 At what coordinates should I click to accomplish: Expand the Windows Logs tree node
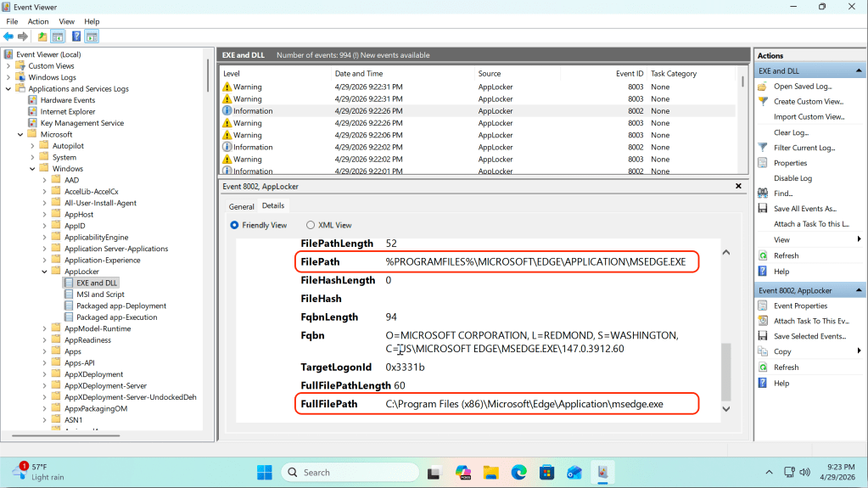click(x=9, y=77)
